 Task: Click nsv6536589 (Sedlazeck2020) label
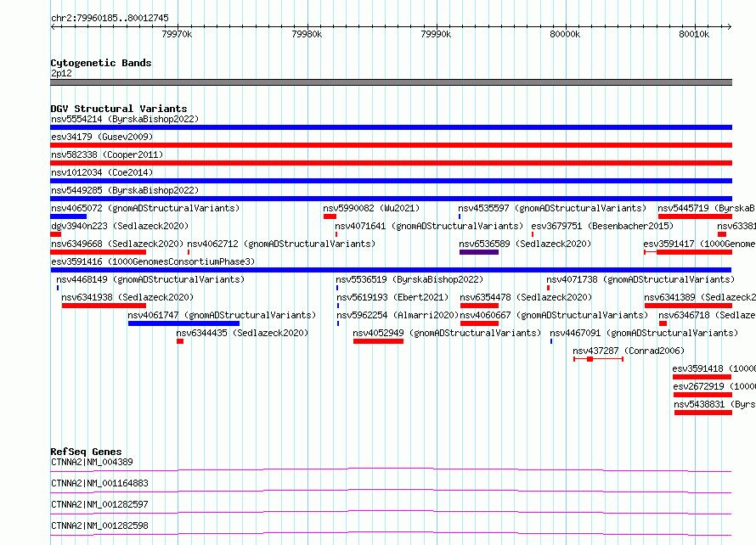(x=525, y=244)
